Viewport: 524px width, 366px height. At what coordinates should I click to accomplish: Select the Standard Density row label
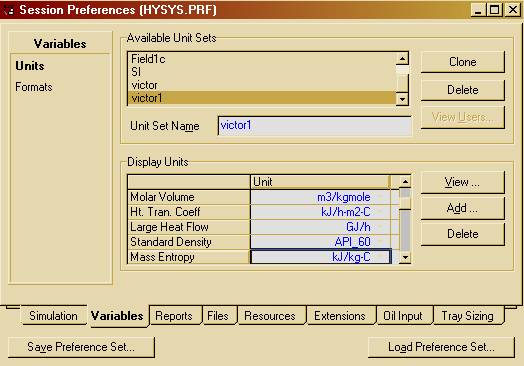pos(189,242)
